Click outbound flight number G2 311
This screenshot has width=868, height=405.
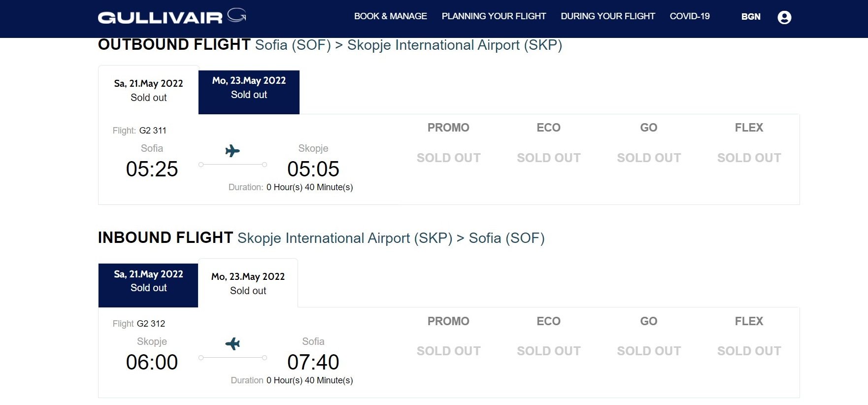pyautogui.click(x=153, y=131)
